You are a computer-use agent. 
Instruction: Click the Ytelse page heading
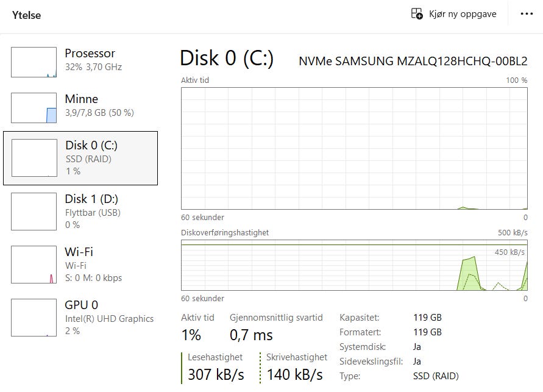27,15
